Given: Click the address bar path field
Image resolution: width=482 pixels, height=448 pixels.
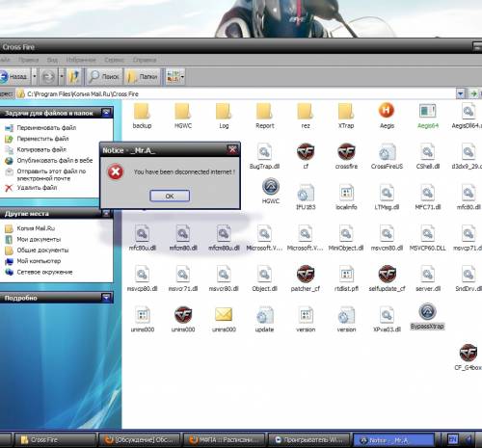Looking at the screenshot, I should (x=238, y=93).
